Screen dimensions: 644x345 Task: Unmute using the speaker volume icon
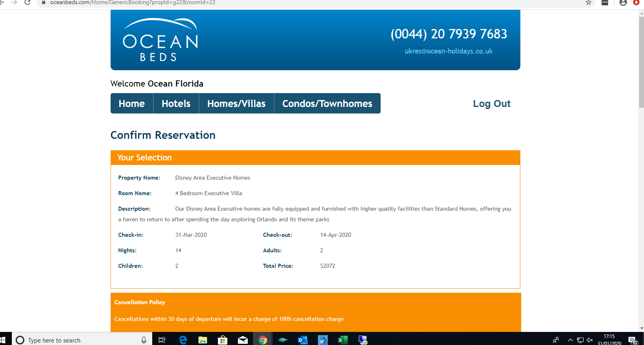point(590,340)
